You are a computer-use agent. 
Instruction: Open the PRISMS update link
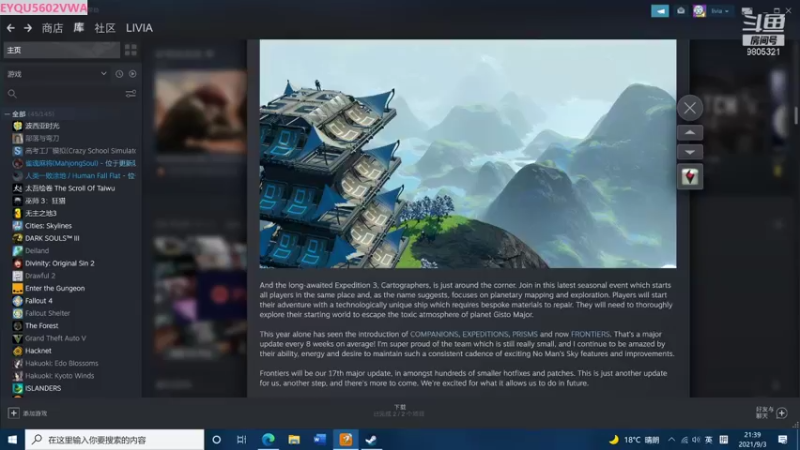coord(525,334)
